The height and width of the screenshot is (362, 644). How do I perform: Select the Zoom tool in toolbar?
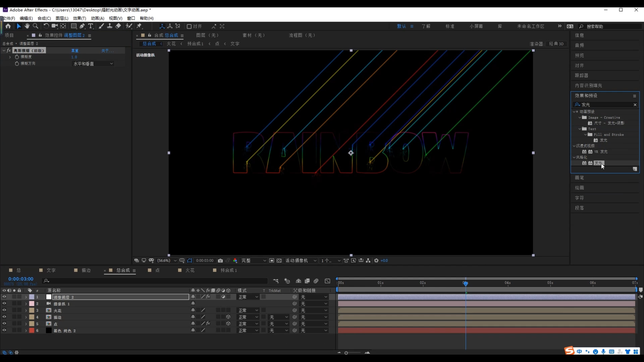[x=36, y=26]
